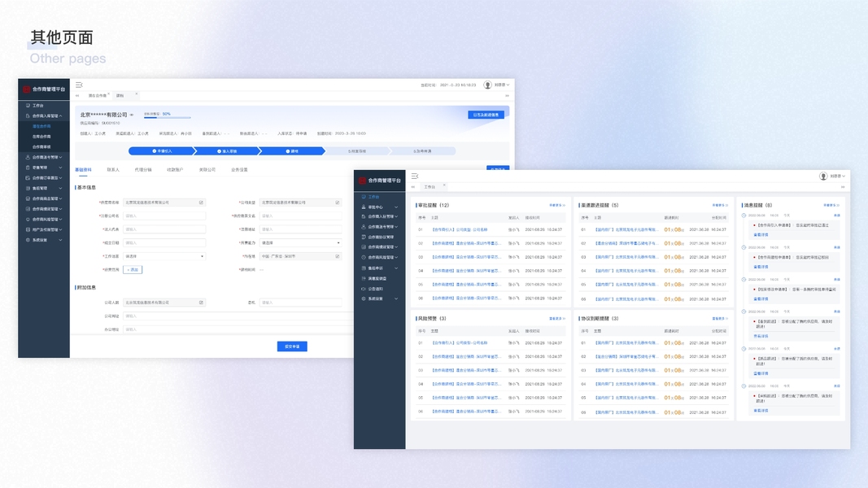
Task: Close the 建档 tab in back window
Action: pos(136,94)
